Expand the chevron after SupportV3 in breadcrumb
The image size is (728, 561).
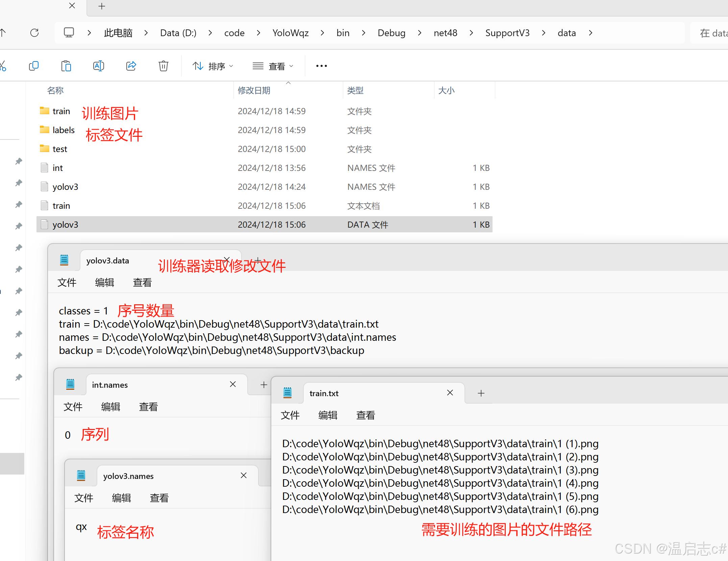point(544,33)
